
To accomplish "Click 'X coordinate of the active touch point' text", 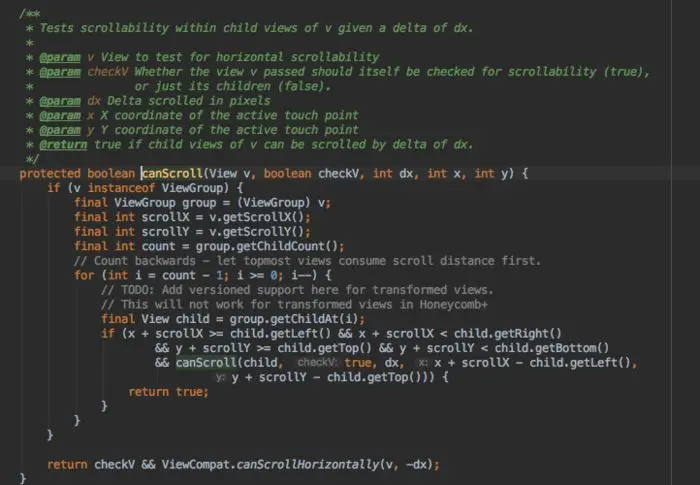I will tap(229, 116).
